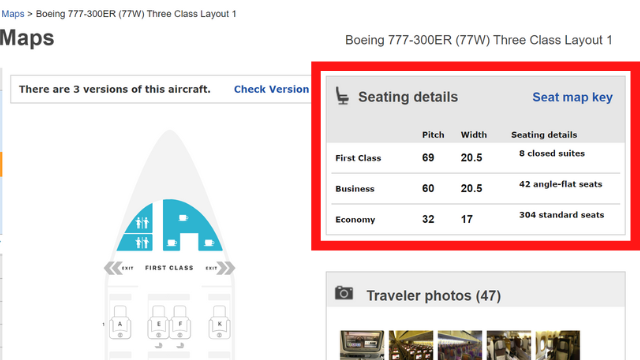Screen dimensions: 640x360
Task: Click the upper lavatory icon on seat map
Action: click(x=142, y=223)
